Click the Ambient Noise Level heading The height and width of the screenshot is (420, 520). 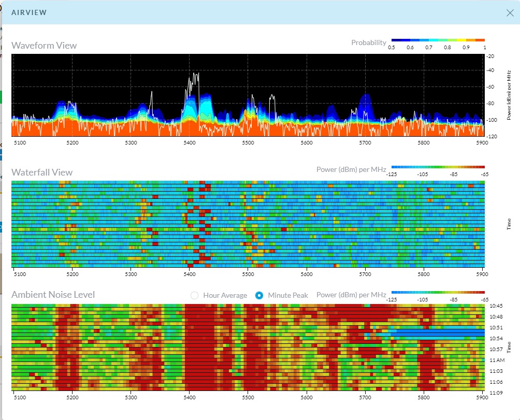53,295
